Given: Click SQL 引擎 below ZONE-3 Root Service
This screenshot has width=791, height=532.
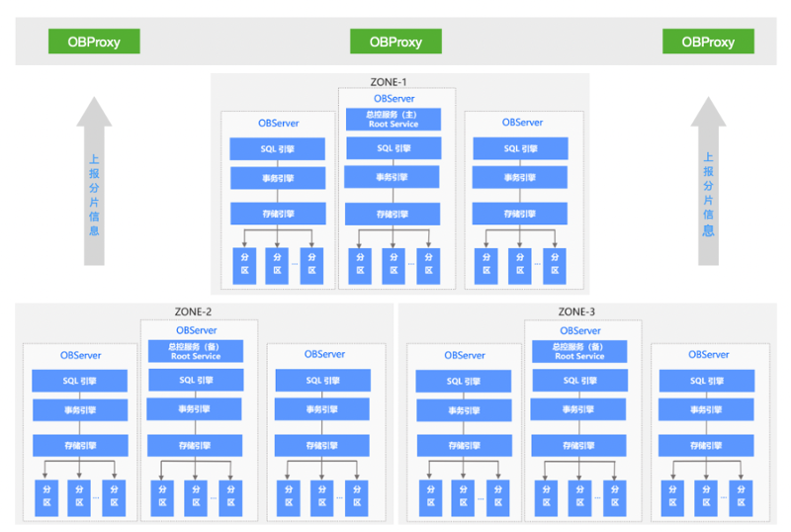Looking at the screenshot, I should pyautogui.click(x=580, y=380).
